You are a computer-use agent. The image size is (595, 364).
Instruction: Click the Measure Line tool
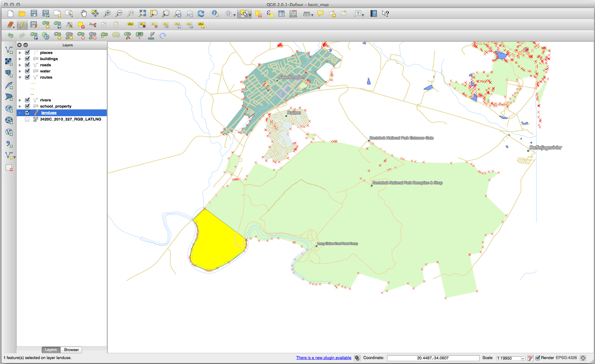pos(305,13)
